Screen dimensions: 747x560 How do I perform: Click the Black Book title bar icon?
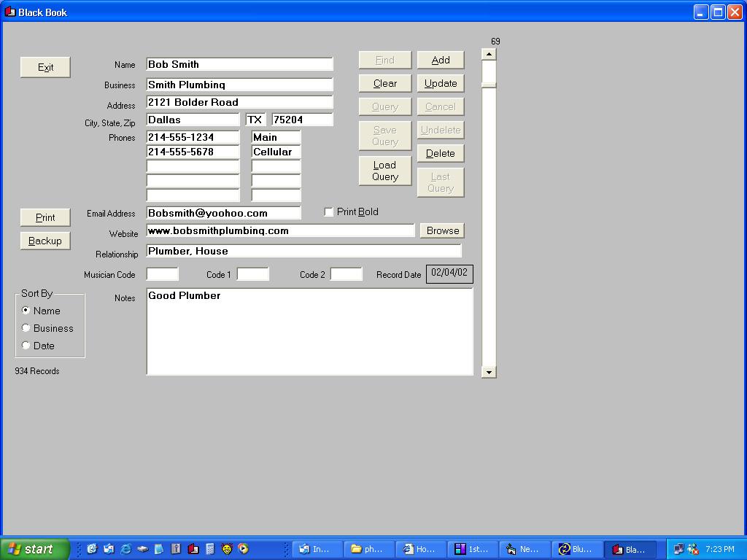coord(10,12)
